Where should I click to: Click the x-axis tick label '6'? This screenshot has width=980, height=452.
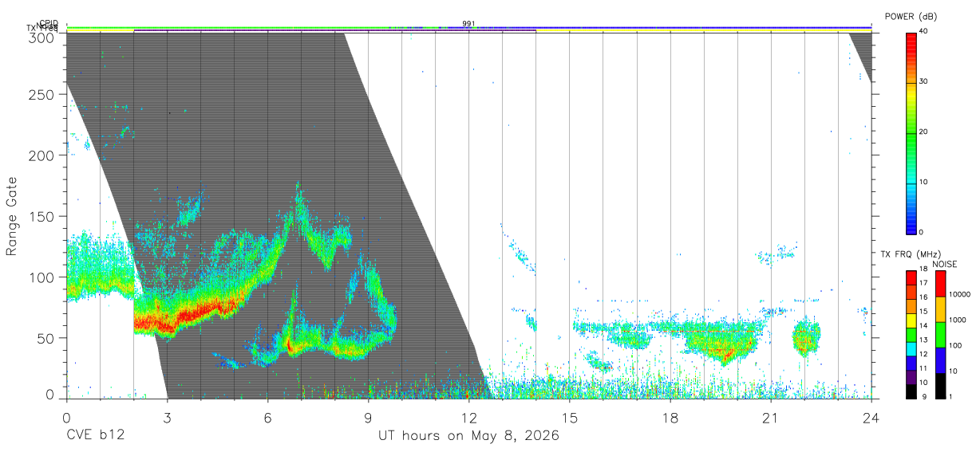[267, 418]
